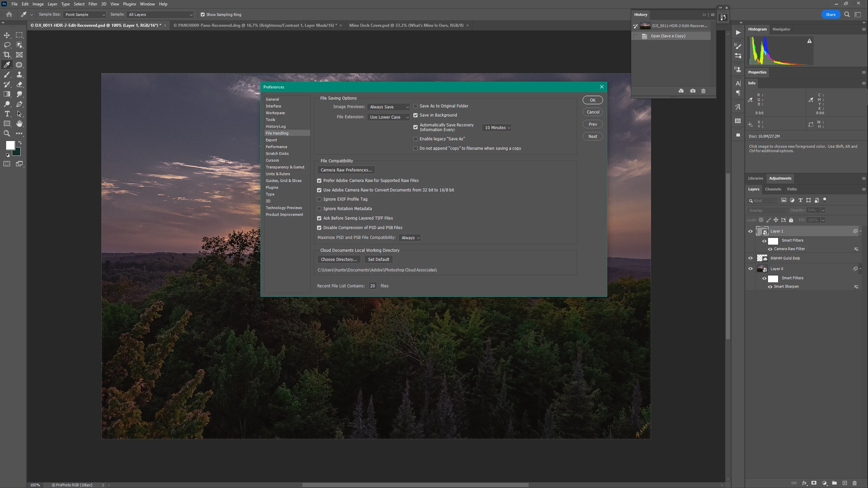Select the Crop tool

(7, 55)
